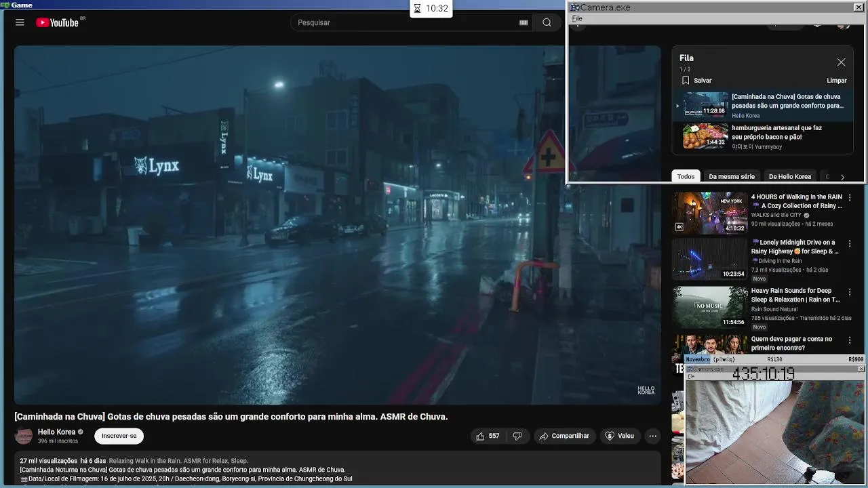Click the hourglass timer icon
This screenshot has width=868, height=488.
point(418,9)
